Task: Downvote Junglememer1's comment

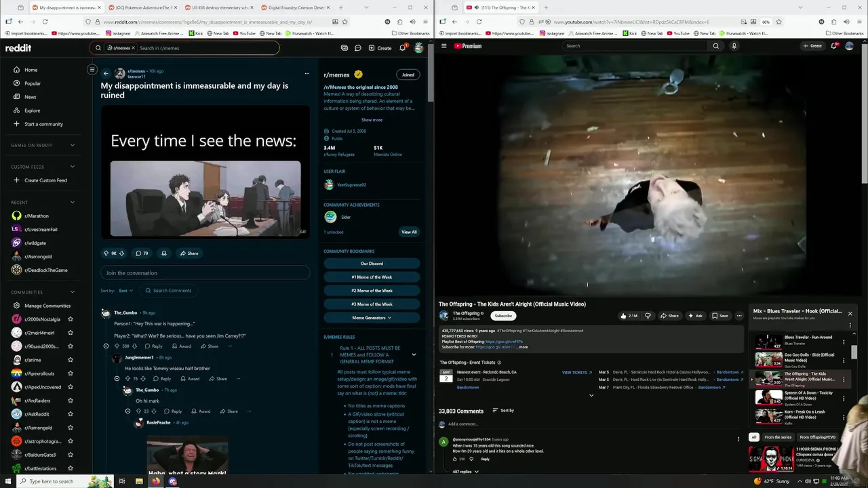Action: (143, 379)
